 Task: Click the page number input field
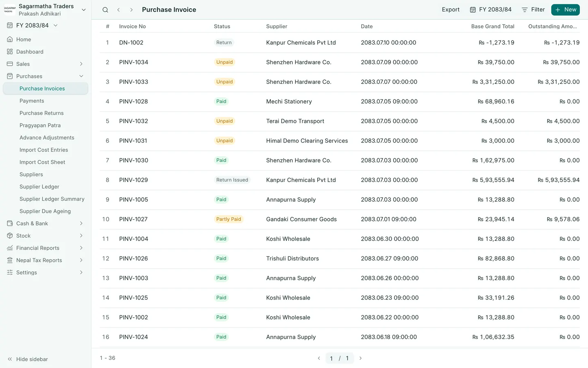[331, 358]
